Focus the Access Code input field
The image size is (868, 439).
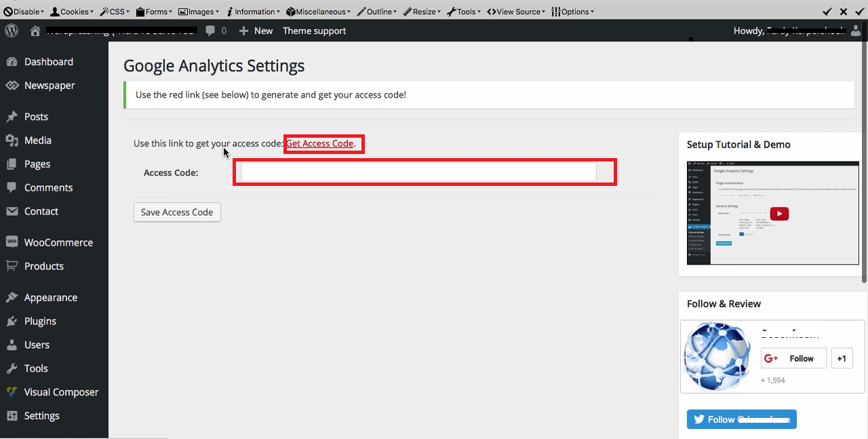click(418, 172)
